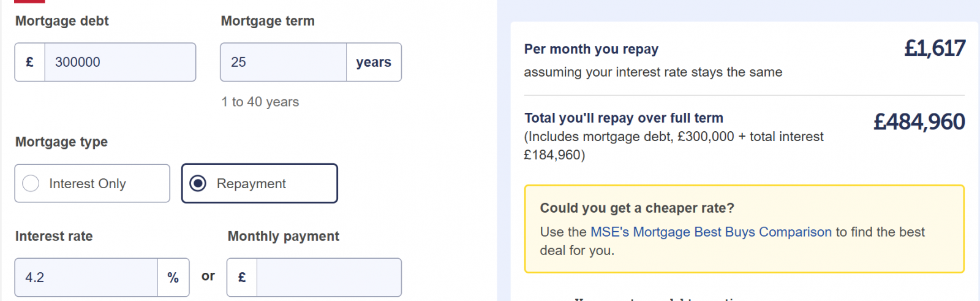
Task: Click the pound symbol beside Monthly payment
Action: tap(242, 278)
